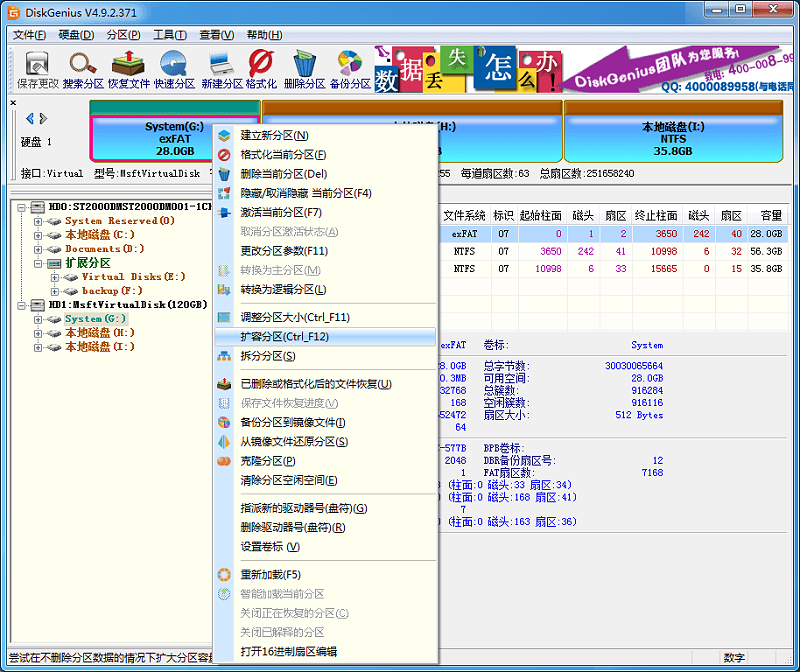
Task: Click the DiskGenius icon in the title bar
Action: coord(14,11)
